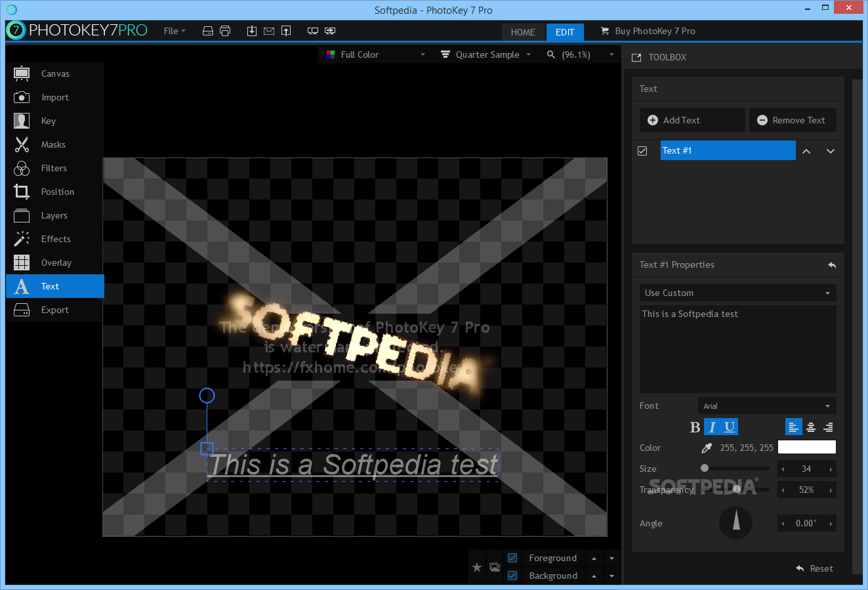This screenshot has height=590, width=868.
Task: Move Text #1 up in list
Action: 806,151
